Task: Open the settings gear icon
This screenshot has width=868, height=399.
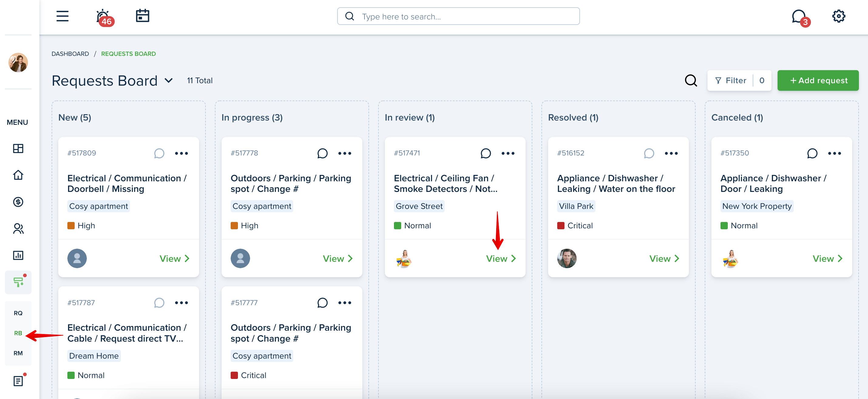Action: [838, 16]
